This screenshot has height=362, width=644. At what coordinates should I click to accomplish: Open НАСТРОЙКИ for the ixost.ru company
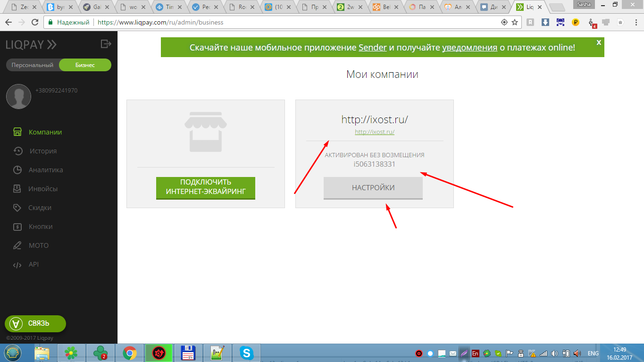click(373, 188)
